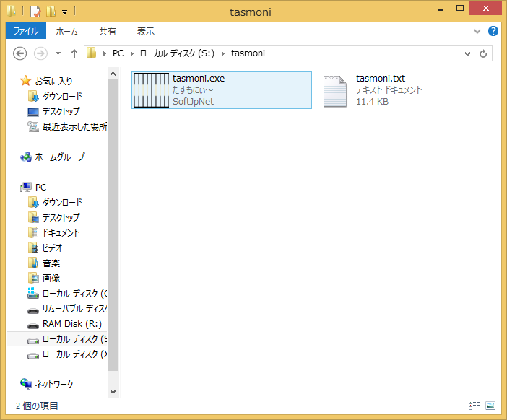Screen dimensions: 507x420
Task: Open ドキュメント folder under PC
Action: click(x=61, y=233)
